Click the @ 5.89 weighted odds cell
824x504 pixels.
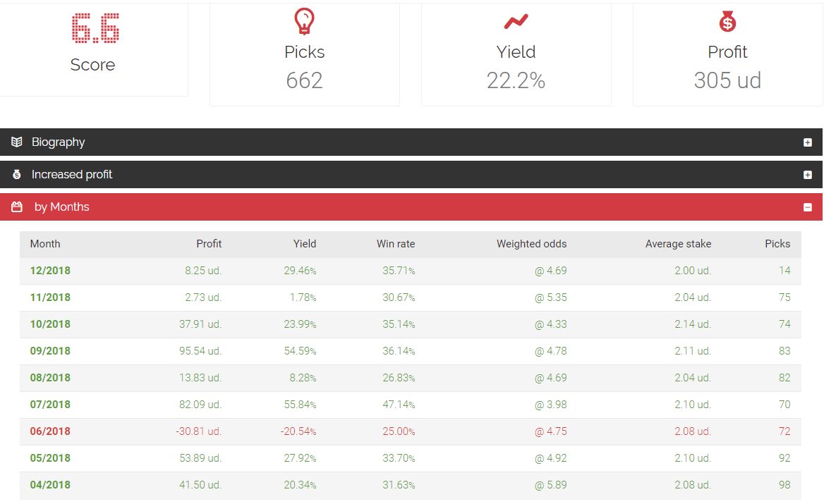coord(551,485)
